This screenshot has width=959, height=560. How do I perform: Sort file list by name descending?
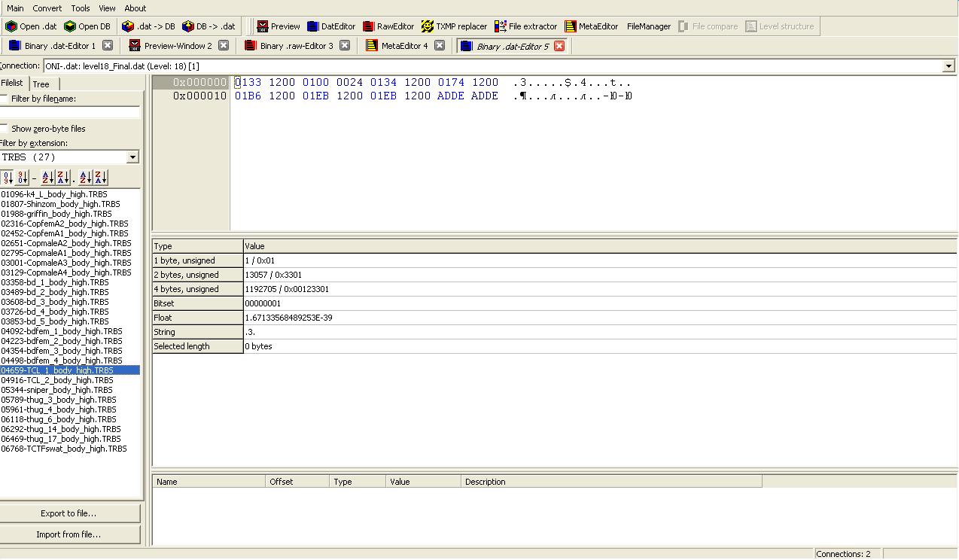pos(62,178)
